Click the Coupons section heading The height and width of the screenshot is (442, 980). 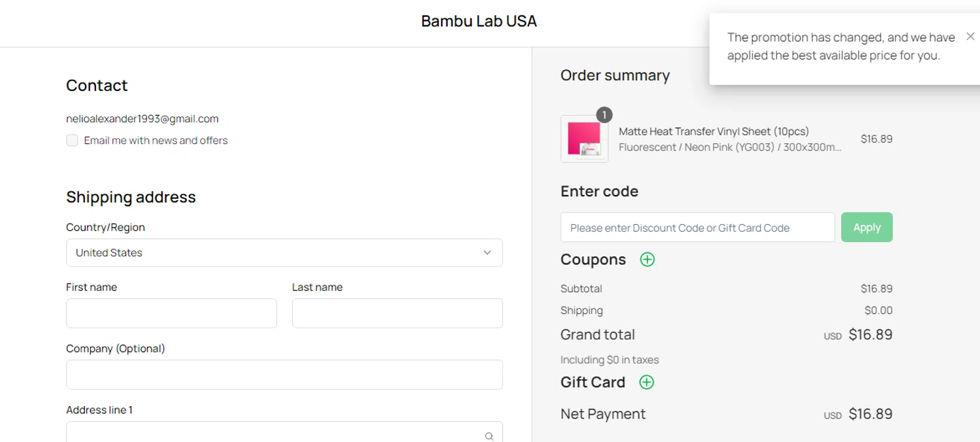[593, 260]
